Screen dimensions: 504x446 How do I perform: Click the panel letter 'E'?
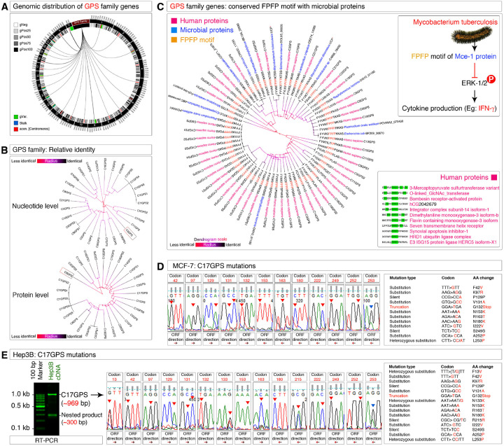pyautogui.click(x=4, y=355)
